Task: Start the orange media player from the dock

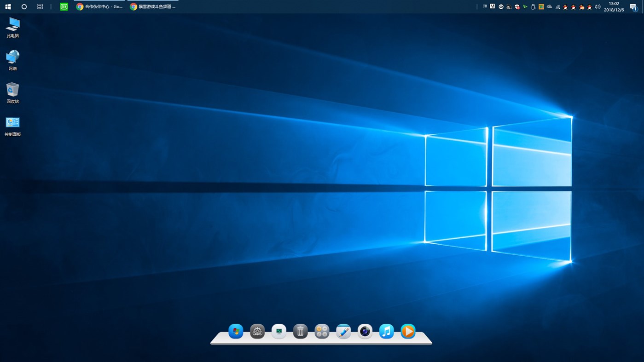Action: [x=407, y=331]
